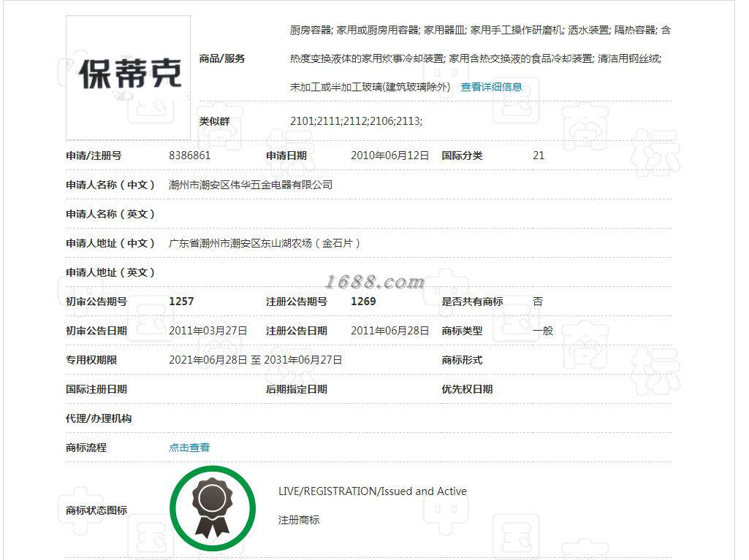This screenshot has height=560, width=749.
Task: Open 点击查看 trademark process link
Action: 189,448
